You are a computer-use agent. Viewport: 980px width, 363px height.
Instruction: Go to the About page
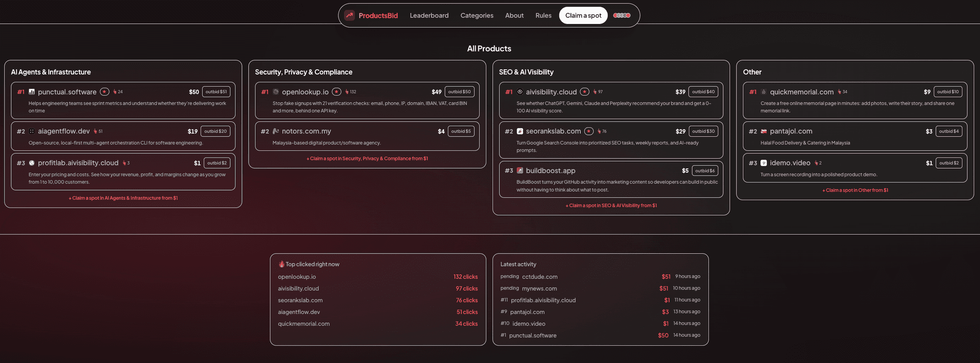(x=514, y=15)
